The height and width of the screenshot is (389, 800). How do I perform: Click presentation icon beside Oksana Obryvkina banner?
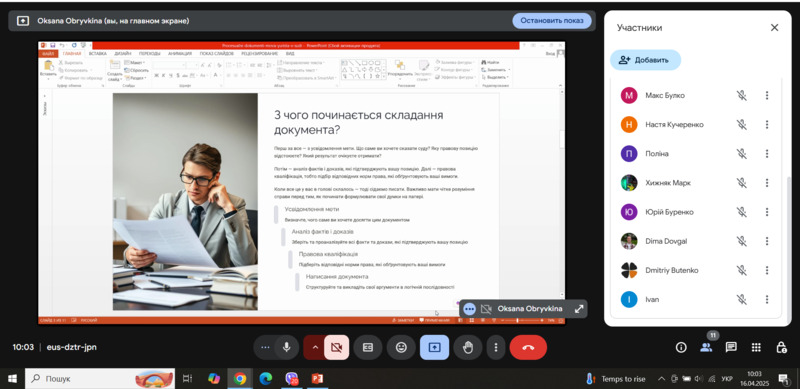pos(23,21)
